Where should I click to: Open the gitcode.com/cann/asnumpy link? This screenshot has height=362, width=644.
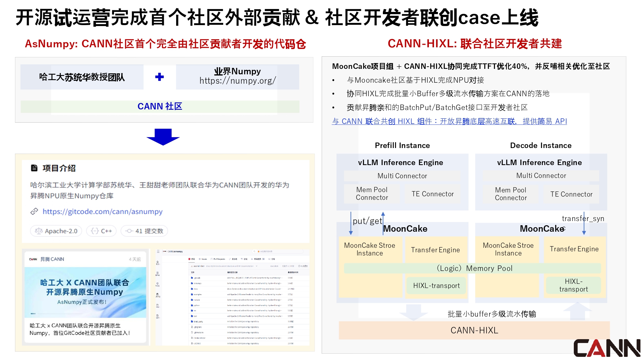tap(102, 211)
